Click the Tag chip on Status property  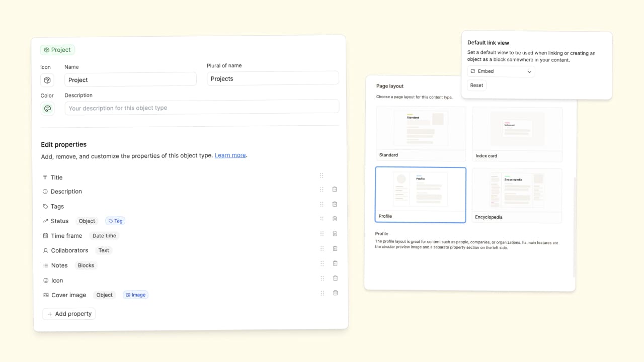[115, 221]
